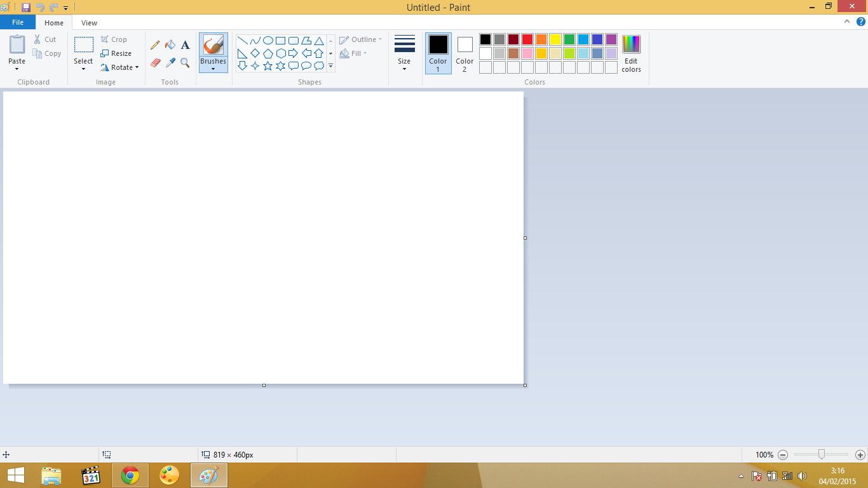The height and width of the screenshot is (488, 868).
Task: Select the Magnifier tool
Action: pos(185,62)
